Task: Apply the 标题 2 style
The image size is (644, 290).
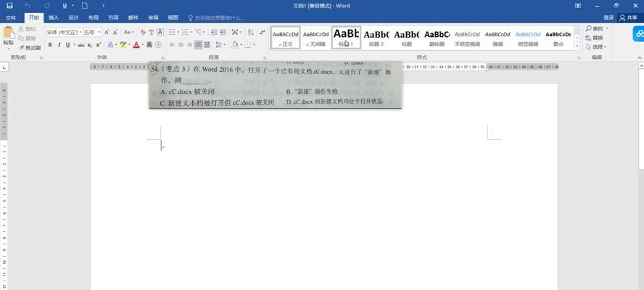Action: point(376,38)
